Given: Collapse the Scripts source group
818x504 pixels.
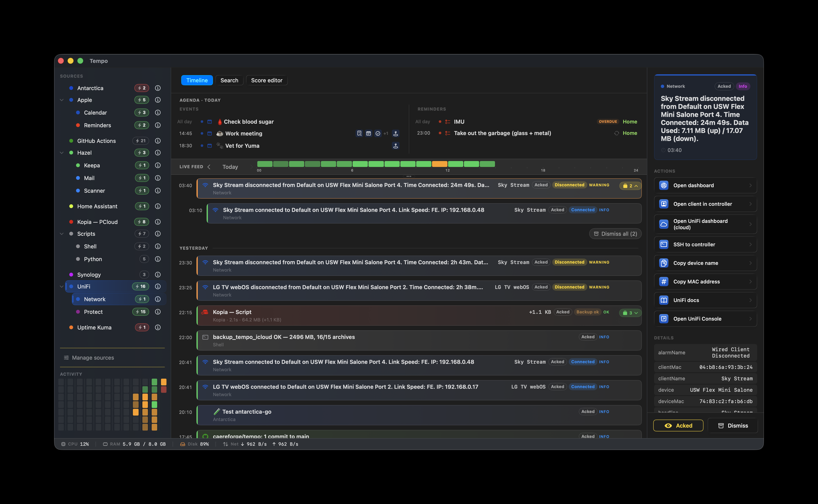Looking at the screenshot, I should click(62, 234).
